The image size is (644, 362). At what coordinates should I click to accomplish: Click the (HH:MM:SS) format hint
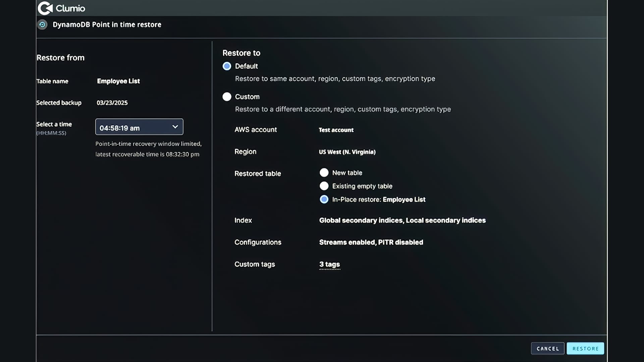coord(51,133)
